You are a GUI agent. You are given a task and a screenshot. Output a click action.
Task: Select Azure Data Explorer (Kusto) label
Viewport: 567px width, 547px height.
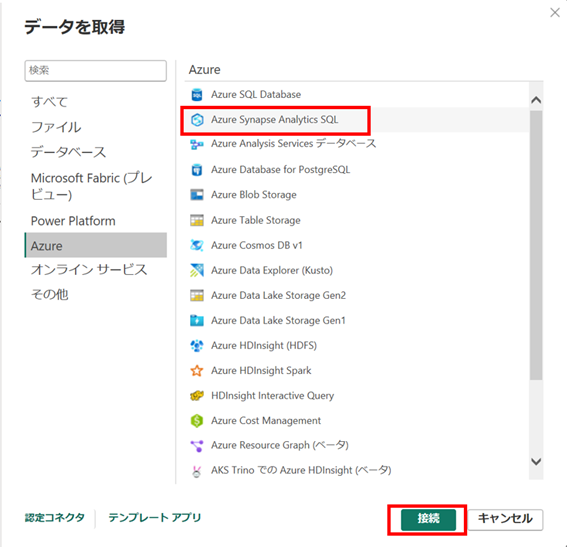point(272,270)
